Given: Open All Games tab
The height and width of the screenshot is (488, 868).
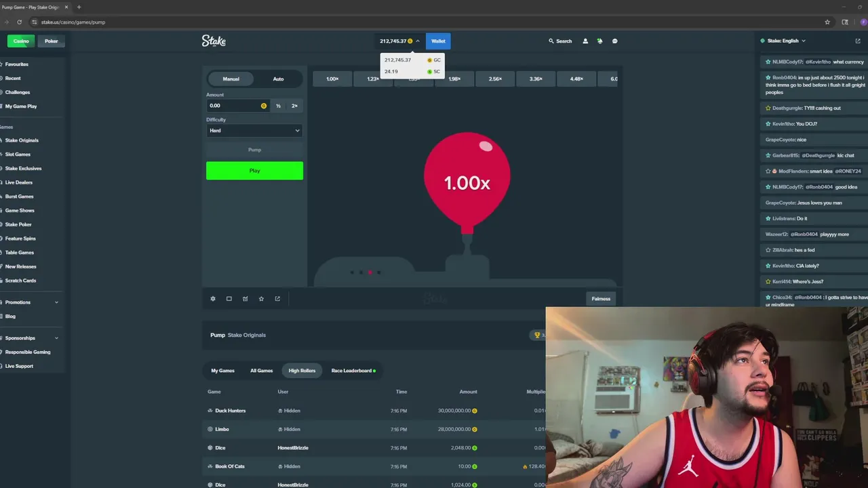Looking at the screenshot, I should 261,371.
